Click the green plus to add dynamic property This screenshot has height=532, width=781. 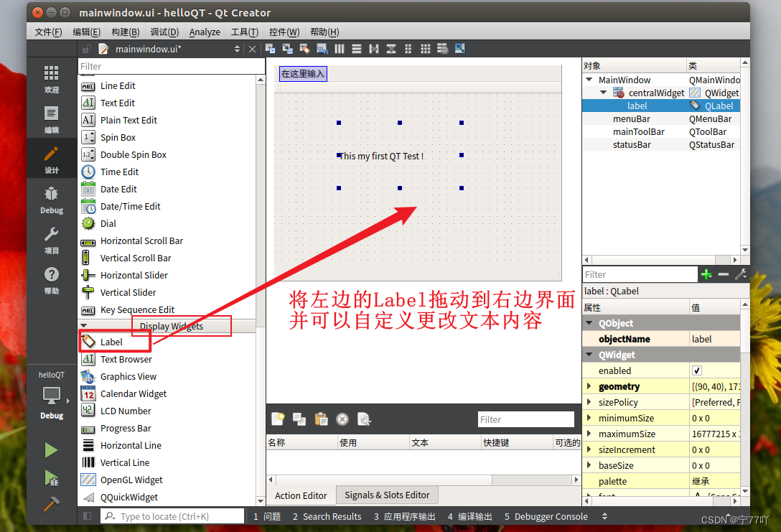click(x=706, y=274)
